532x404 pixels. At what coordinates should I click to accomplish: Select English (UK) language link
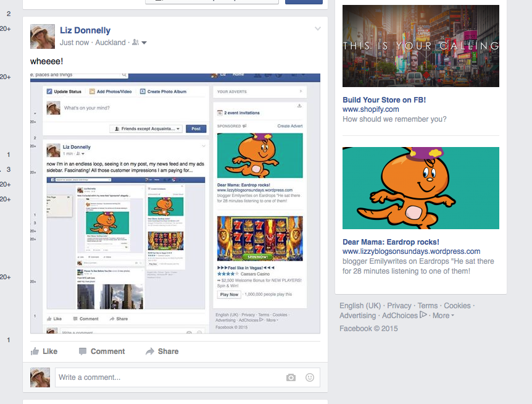(360, 305)
